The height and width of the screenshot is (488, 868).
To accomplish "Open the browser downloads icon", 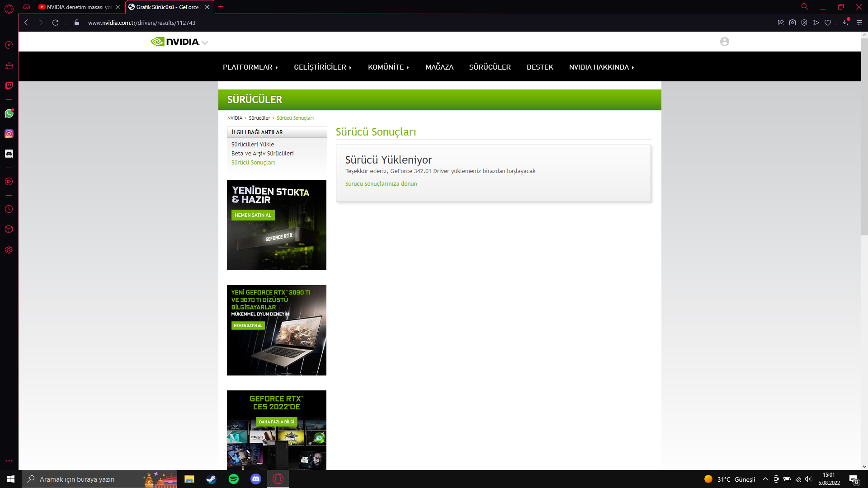I will point(844,23).
